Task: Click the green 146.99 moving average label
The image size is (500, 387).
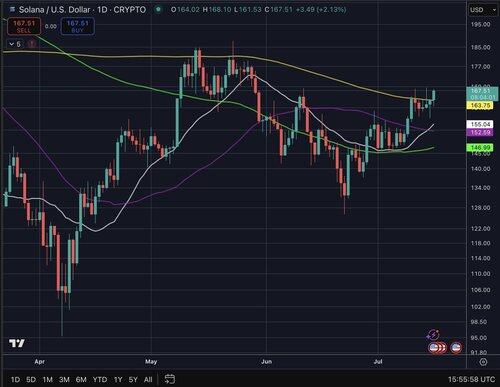Action: point(480,147)
